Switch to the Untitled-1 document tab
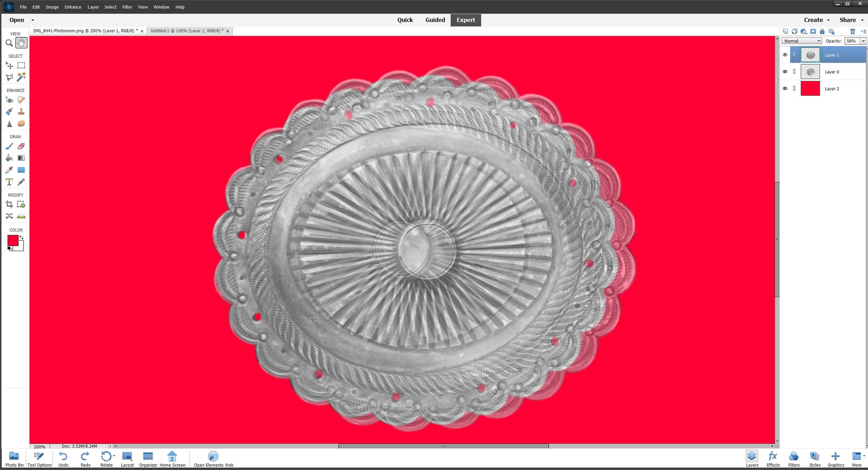Image resolution: width=868 pixels, height=470 pixels. click(187, 31)
